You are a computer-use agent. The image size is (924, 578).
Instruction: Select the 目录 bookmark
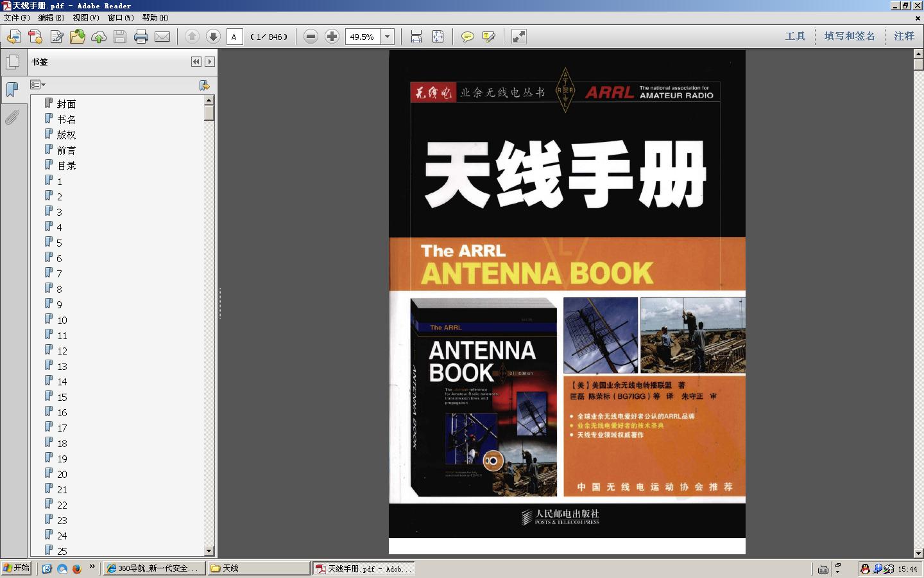tap(66, 166)
